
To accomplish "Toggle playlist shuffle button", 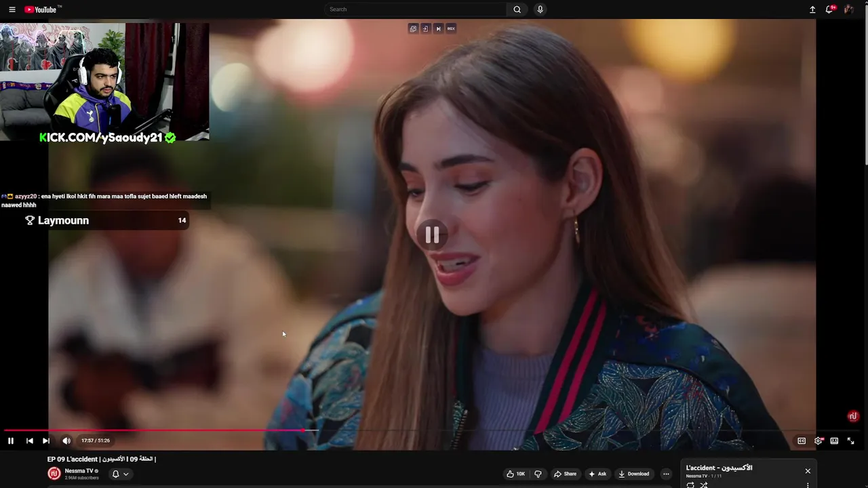I will 704,485.
